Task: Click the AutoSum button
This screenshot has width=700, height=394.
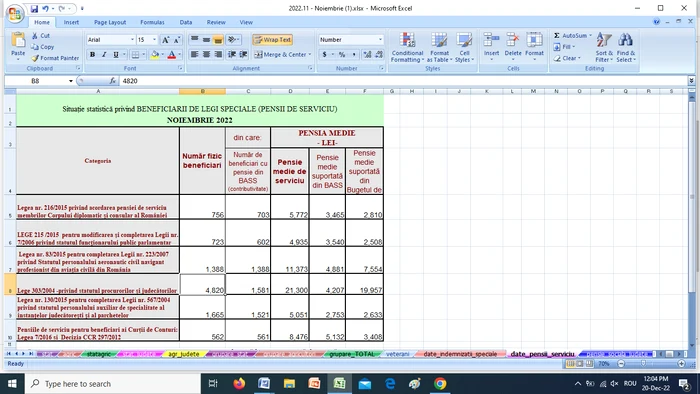Action: pos(572,35)
